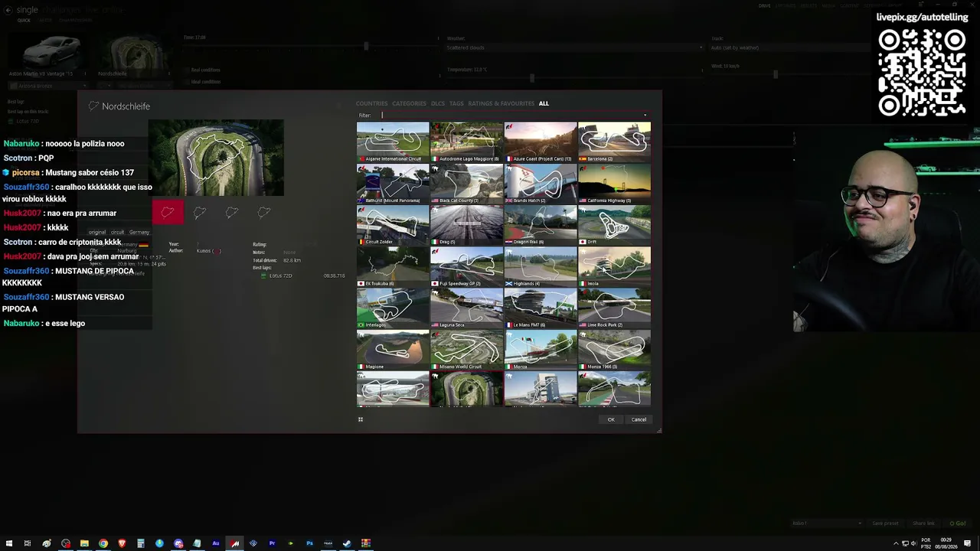The width and height of the screenshot is (980, 551).
Task: Select the second Nordschleife layout icon
Action: pyautogui.click(x=200, y=212)
